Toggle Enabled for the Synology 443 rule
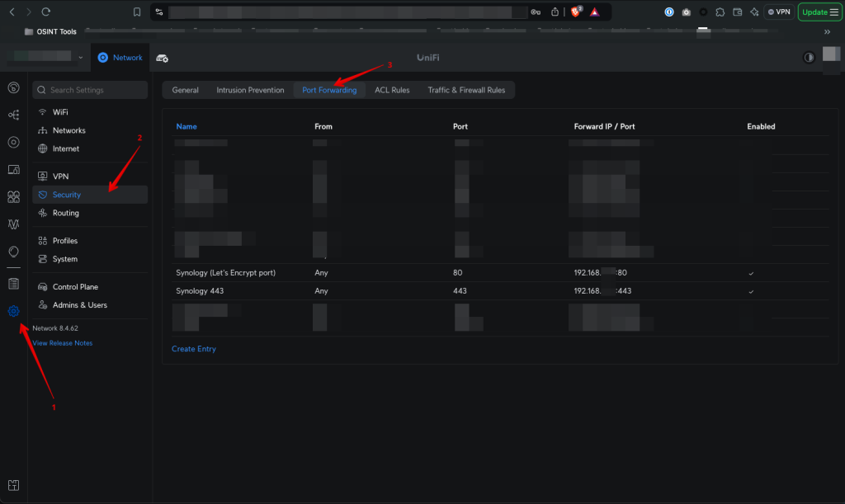The image size is (845, 504). click(751, 291)
